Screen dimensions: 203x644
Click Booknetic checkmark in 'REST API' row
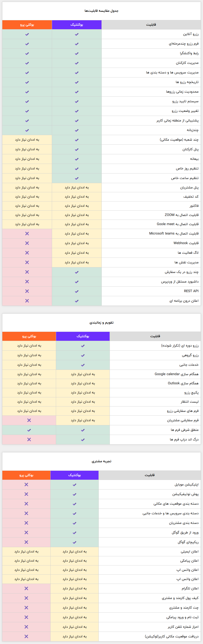point(77,291)
